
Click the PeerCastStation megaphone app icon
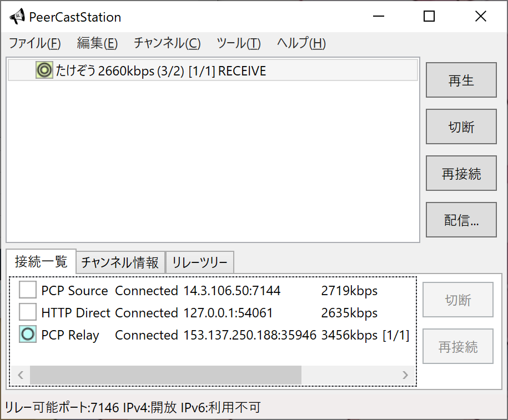[17, 17]
